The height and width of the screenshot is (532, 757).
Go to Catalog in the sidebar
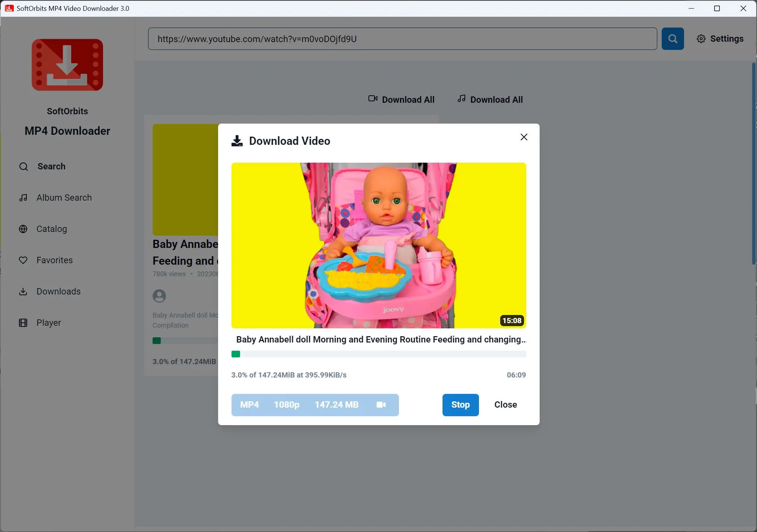coord(43,229)
